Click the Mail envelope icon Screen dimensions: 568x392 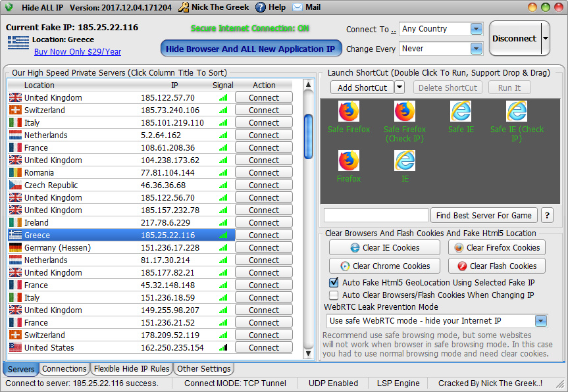click(x=297, y=7)
